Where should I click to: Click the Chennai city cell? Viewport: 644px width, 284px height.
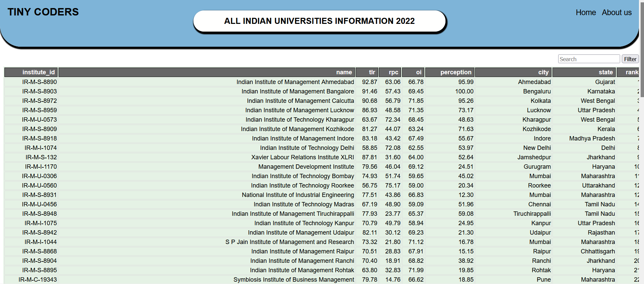coord(513,204)
